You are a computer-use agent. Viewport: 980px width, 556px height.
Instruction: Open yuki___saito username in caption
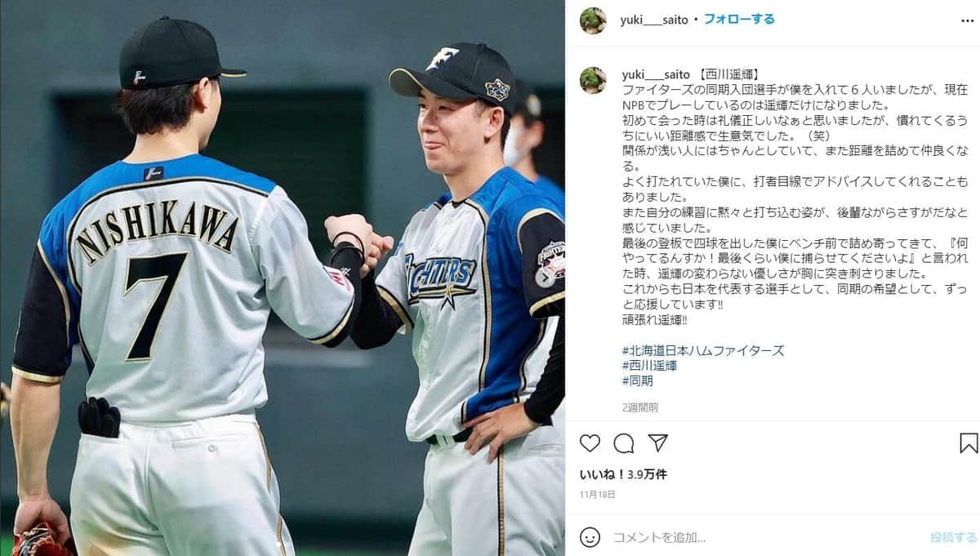click(656, 73)
